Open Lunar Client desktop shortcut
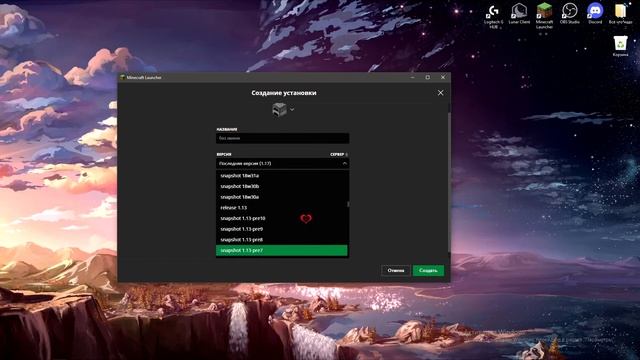Viewport: 640px width, 360px height. tap(519, 14)
